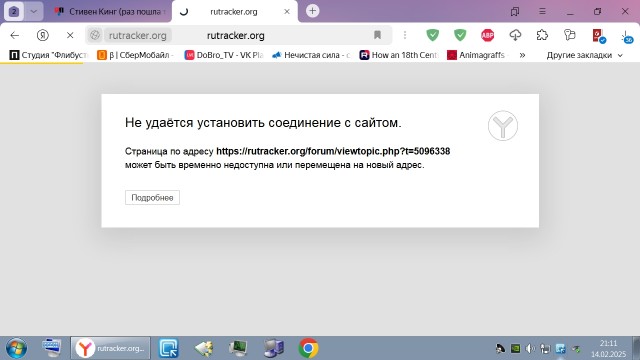
Task: Open the Animagraffs bookmark
Action: pyautogui.click(x=476, y=55)
